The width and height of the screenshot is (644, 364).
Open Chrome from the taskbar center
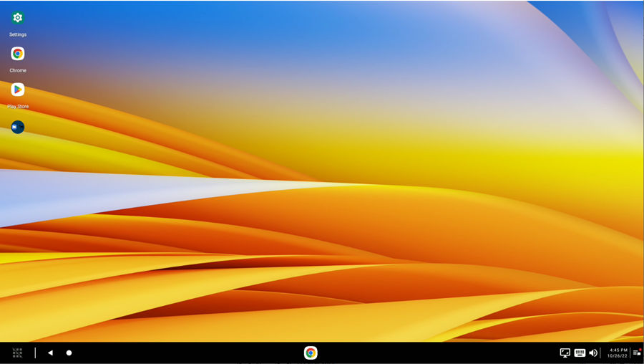click(311, 353)
